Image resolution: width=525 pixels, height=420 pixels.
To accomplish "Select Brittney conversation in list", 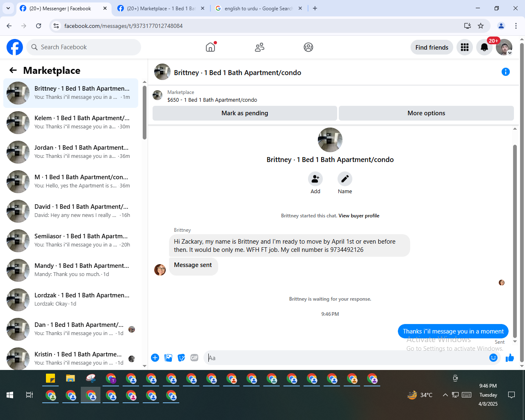I will click(71, 93).
